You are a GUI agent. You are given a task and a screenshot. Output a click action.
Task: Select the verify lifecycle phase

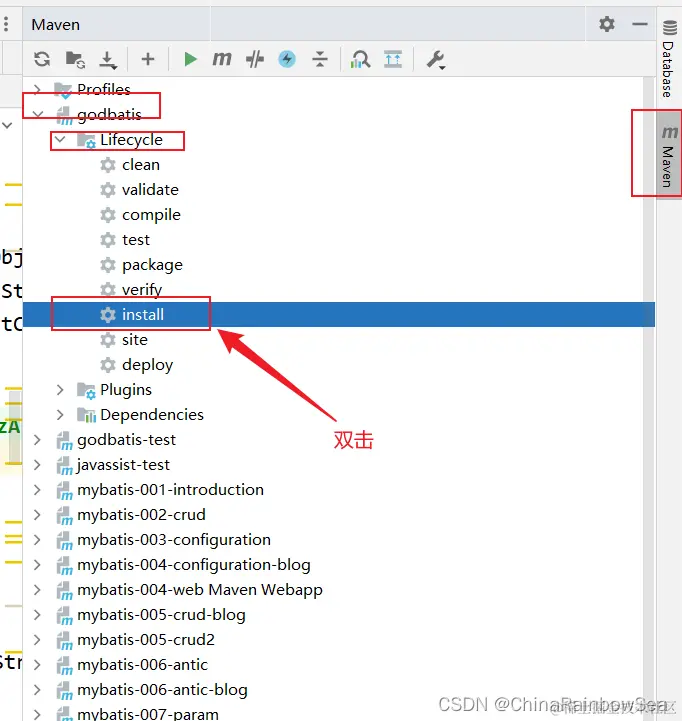pyautogui.click(x=142, y=290)
